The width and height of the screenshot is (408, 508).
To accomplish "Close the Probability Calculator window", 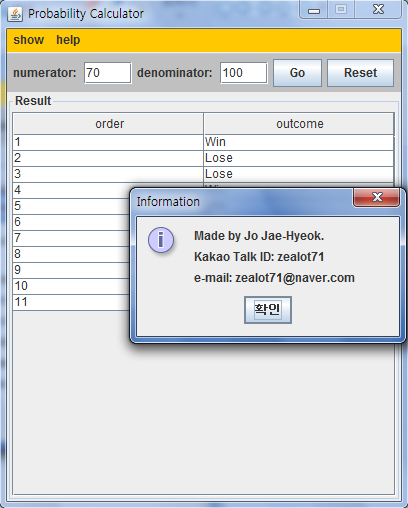I will point(378,9).
